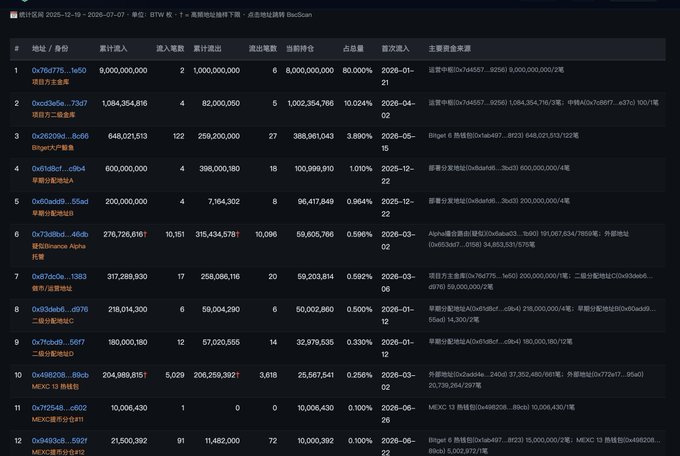680x456 pixels.
Task: Click cumulative inflow value 276,726,616
Action: (x=123, y=234)
